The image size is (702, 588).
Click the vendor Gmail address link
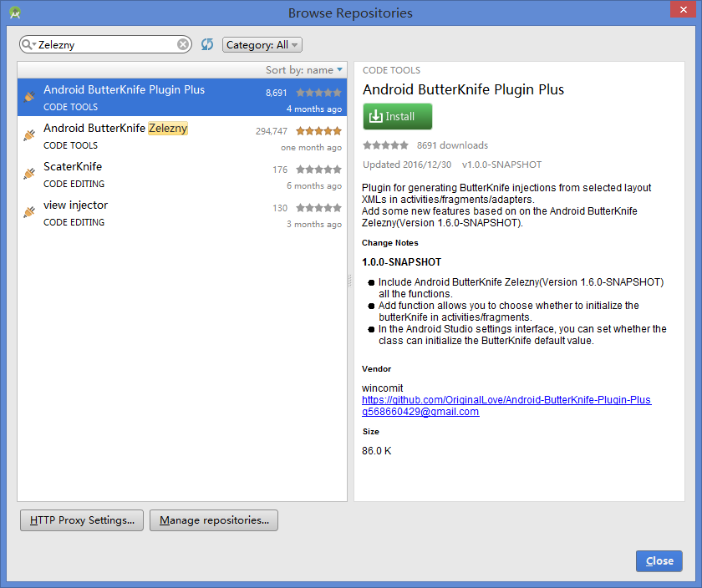tap(420, 412)
